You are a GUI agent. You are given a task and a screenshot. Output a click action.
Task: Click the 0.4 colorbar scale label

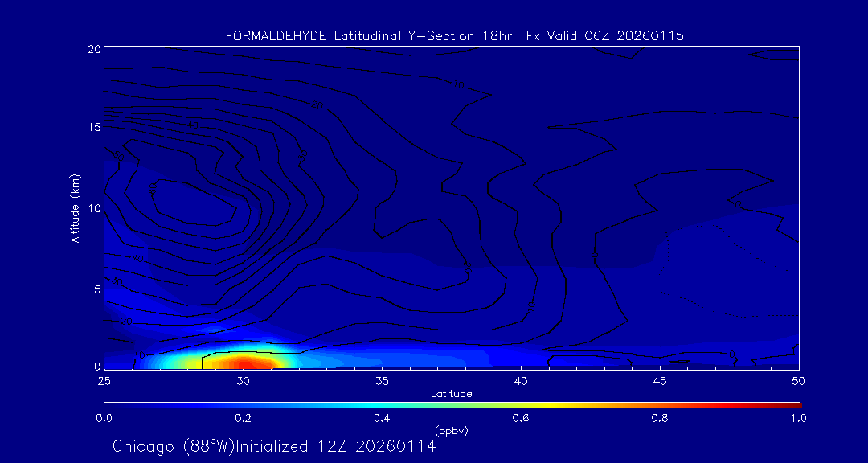click(x=382, y=418)
